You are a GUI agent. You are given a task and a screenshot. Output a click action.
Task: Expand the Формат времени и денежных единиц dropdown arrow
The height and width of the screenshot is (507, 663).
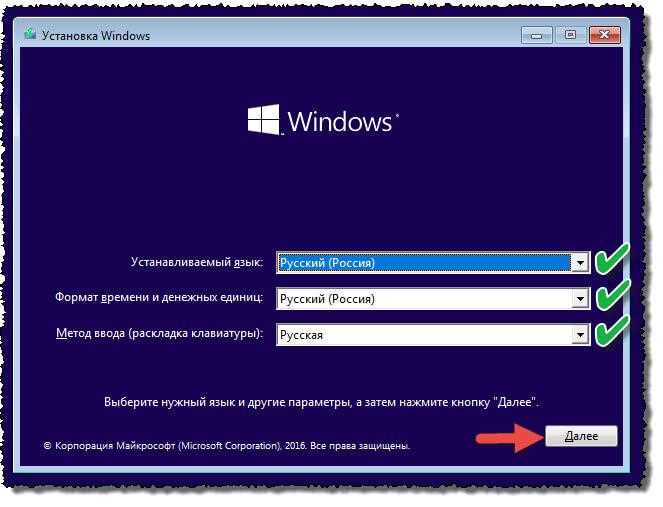click(x=580, y=299)
